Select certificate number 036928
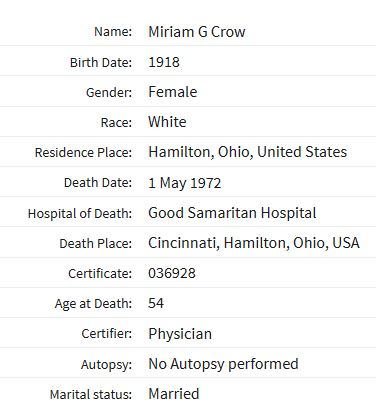This screenshot has width=376, height=406. click(172, 273)
